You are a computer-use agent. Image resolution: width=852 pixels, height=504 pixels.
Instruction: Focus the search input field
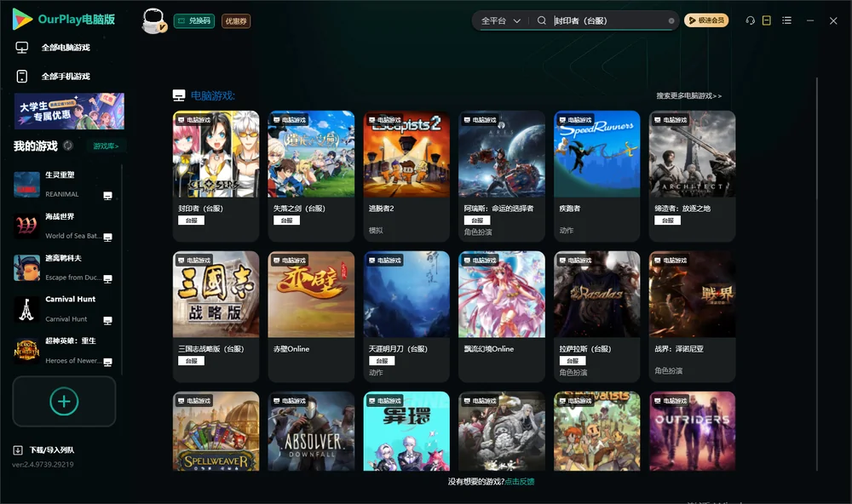coord(608,20)
